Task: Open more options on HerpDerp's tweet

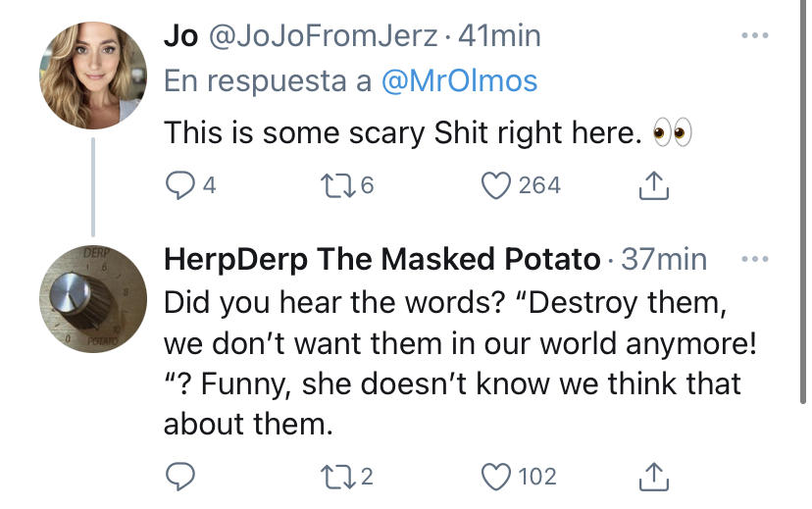Action: coord(754,258)
